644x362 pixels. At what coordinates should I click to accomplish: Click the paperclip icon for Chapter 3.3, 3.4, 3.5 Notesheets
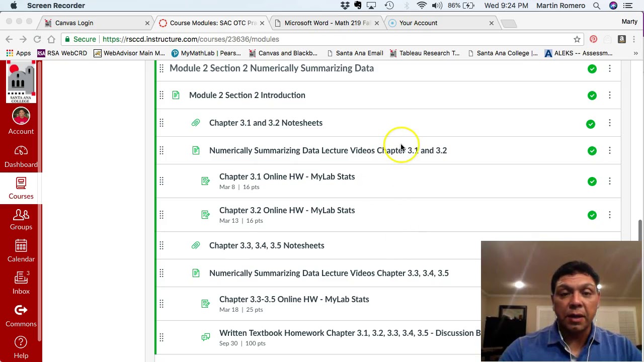(x=196, y=245)
